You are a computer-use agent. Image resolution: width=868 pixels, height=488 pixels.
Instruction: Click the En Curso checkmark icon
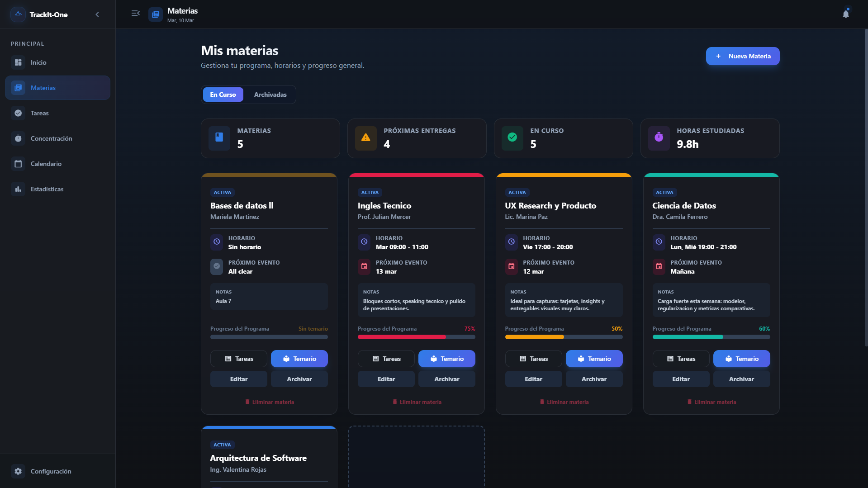pos(512,137)
